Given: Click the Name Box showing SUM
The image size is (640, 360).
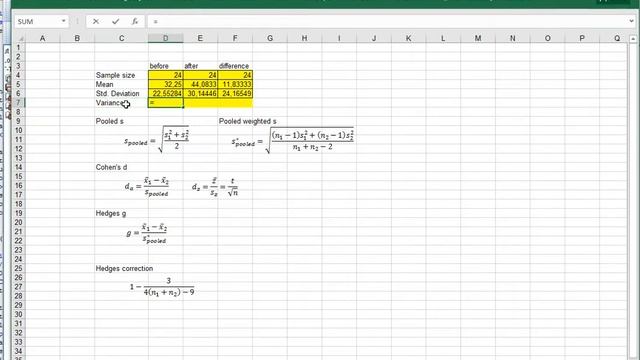Looking at the screenshot, I should pyautogui.click(x=38, y=21).
